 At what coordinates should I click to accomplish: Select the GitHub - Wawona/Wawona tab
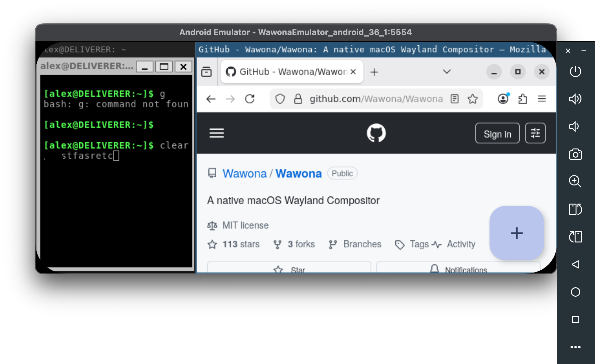pyautogui.click(x=292, y=72)
